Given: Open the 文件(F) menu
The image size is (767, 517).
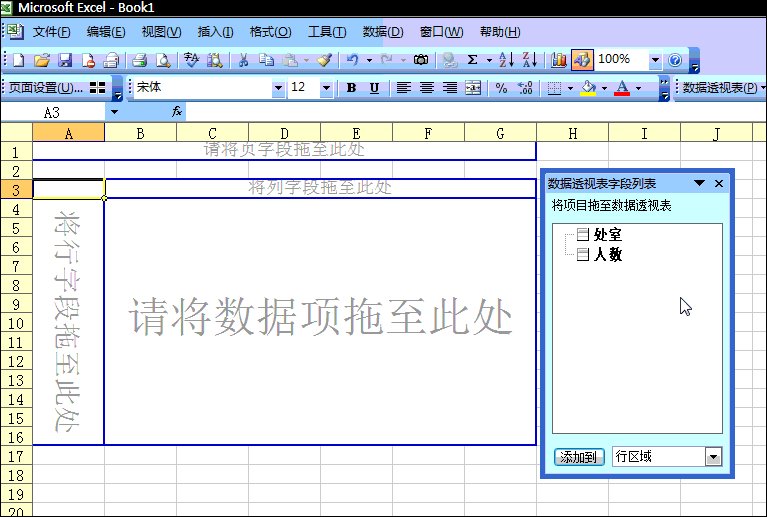Looking at the screenshot, I should click(x=51, y=32).
